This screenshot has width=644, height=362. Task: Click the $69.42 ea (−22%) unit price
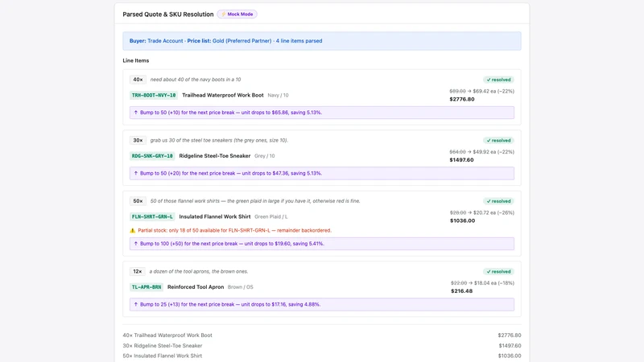pos(493,91)
